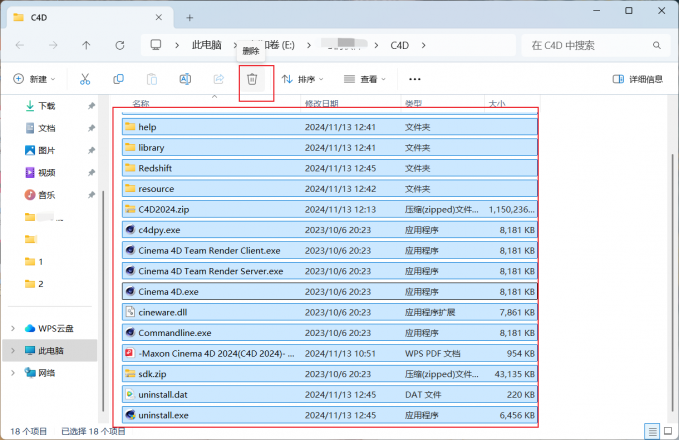Viewport: 679px width, 440px height.
Task: Click the Paste clipboard icon
Action: point(152,79)
